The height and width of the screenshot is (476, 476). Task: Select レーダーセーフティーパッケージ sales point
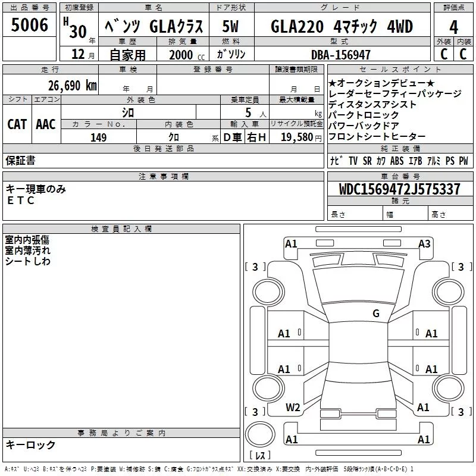pyautogui.click(x=395, y=93)
